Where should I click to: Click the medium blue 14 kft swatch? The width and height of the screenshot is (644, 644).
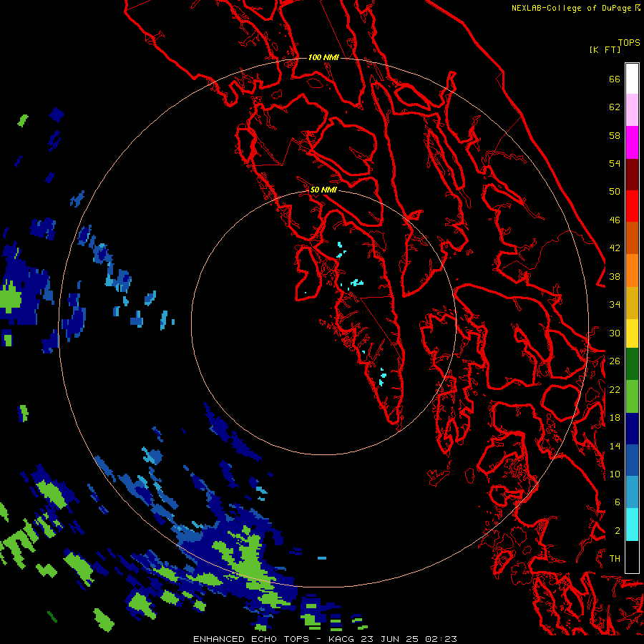pos(632,460)
